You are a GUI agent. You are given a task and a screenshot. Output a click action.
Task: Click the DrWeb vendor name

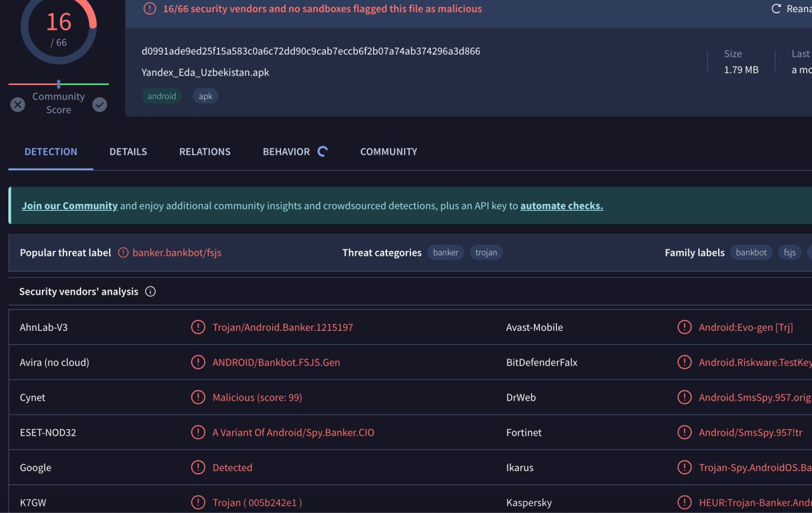(x=521, y=397)
